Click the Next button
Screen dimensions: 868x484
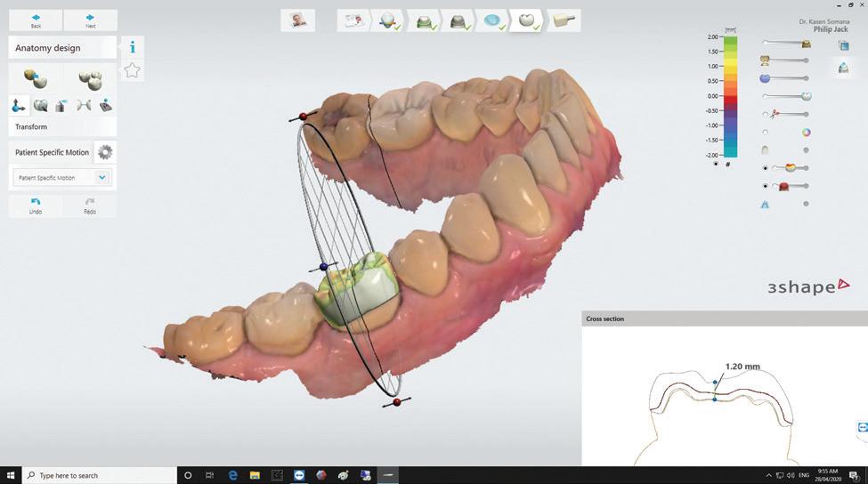[90, 21]
